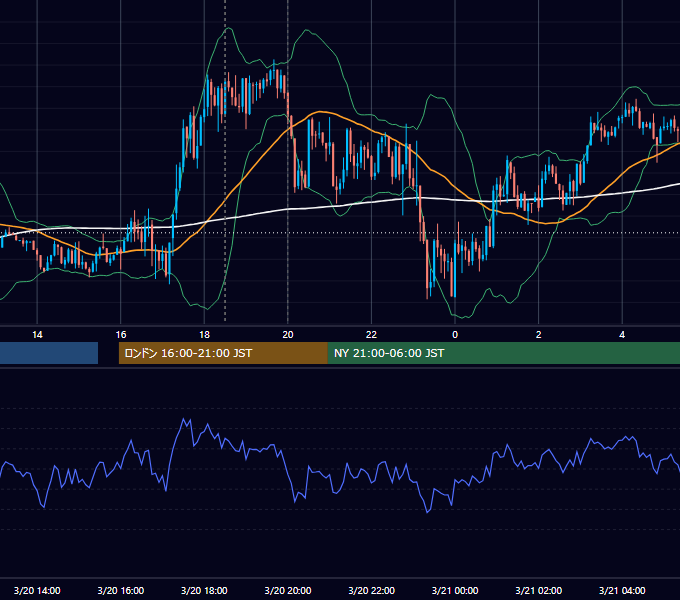This screenshot has width=680, height=600.
Task: Click the 3/20 16:00 date label
Action: click(x=121, y=590)
